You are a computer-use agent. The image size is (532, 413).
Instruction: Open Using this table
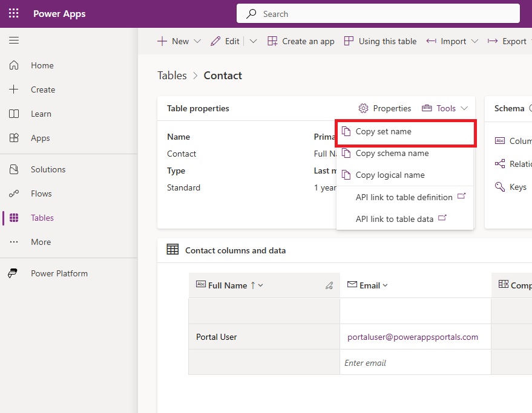[380, 41]
